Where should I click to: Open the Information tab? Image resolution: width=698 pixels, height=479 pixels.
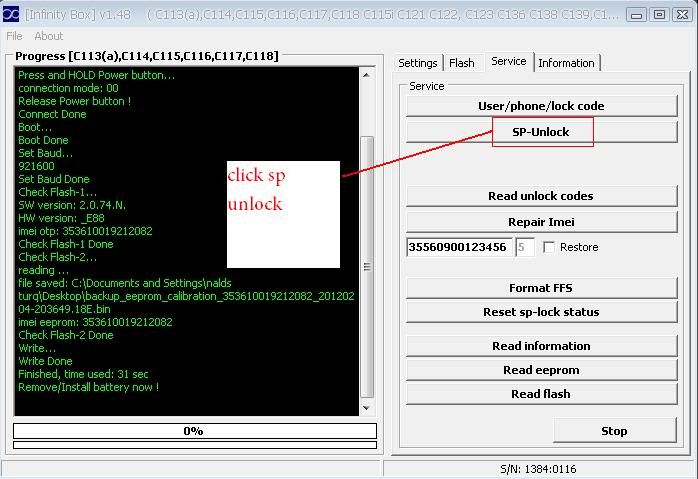coord(566,63)
